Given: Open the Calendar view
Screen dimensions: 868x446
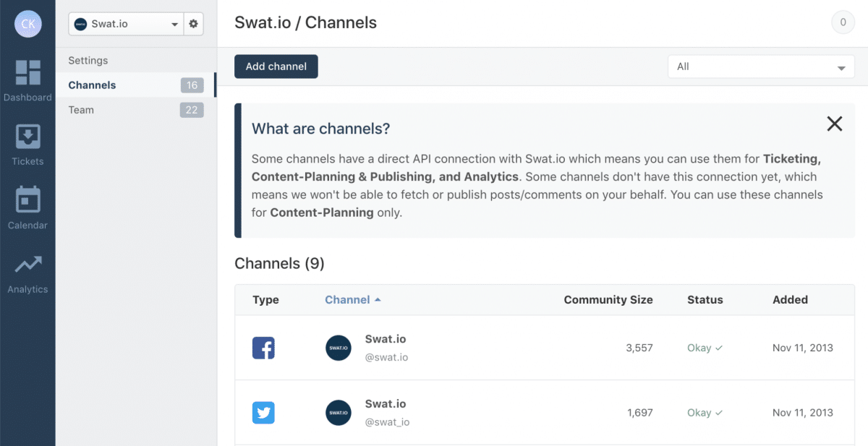Looking at the screenshot, I should pyautogui.click(x=27, y=209).
